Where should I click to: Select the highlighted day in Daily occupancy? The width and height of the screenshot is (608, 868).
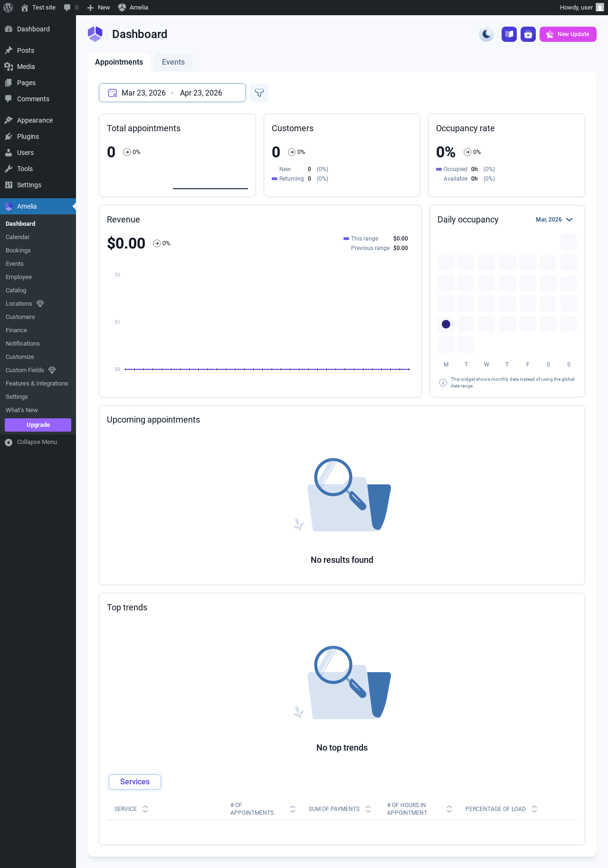tap(446, 324)
